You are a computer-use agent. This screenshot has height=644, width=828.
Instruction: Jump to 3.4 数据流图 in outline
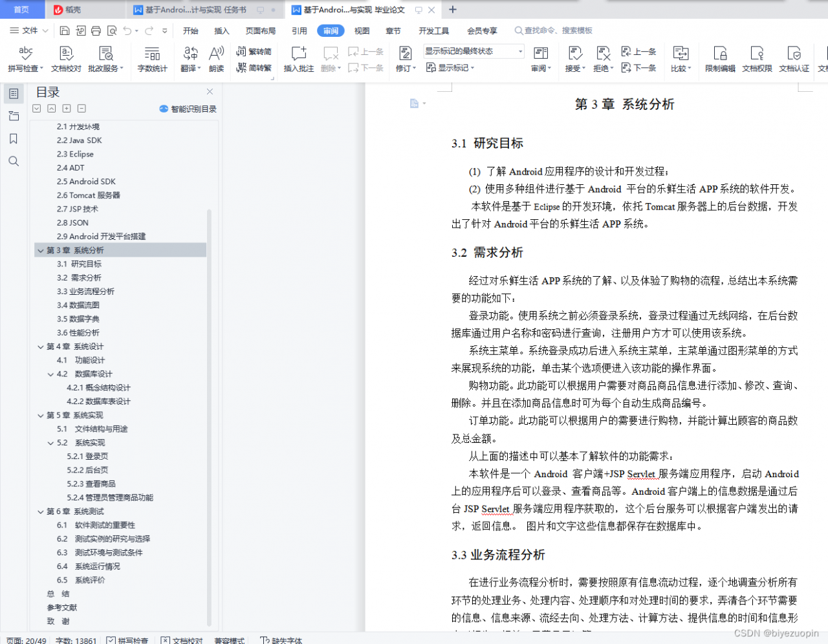78,305
